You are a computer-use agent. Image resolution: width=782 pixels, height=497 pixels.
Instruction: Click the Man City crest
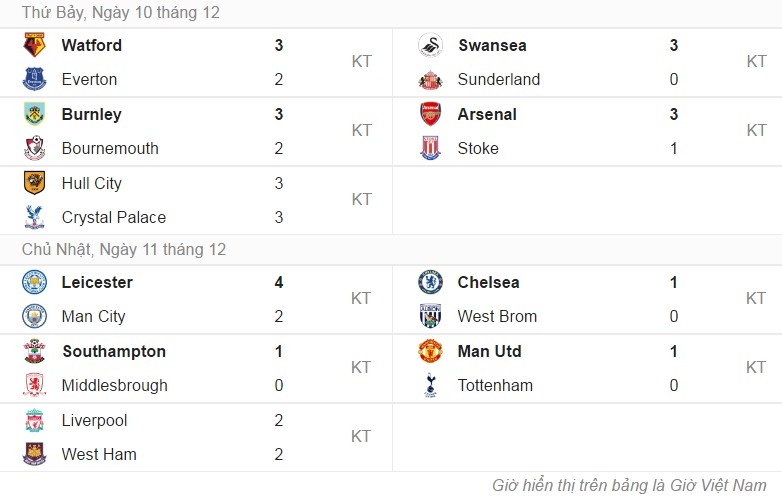tap(34, 316)
